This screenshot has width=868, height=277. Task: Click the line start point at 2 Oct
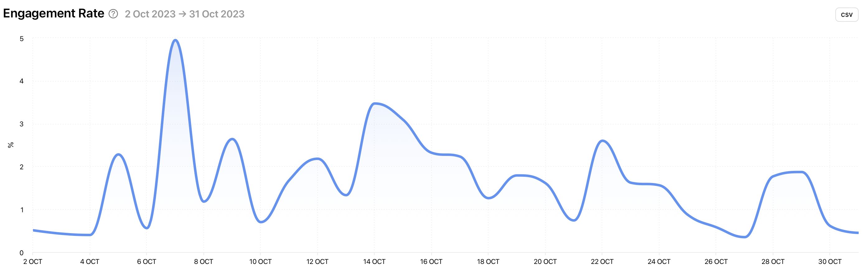[33, 230]
